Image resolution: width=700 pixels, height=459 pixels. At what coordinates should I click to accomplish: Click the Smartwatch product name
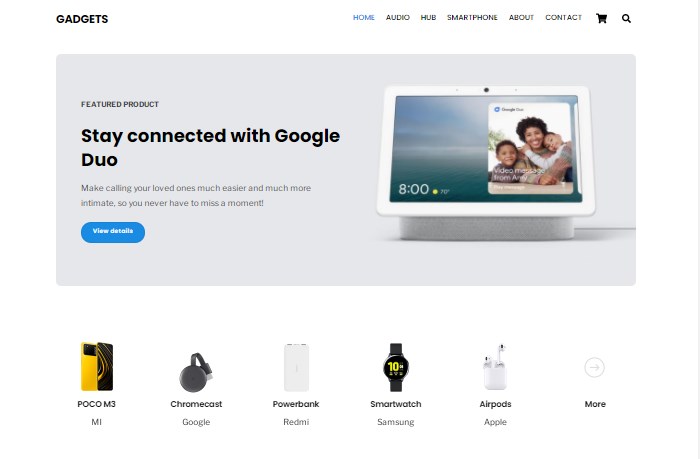click(396, 404)
